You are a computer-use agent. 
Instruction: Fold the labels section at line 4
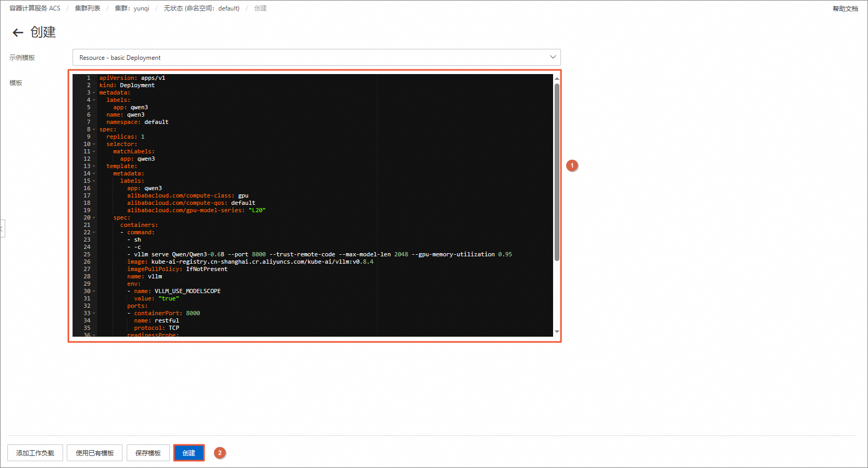pyautogui.click(x=94, y=100)
